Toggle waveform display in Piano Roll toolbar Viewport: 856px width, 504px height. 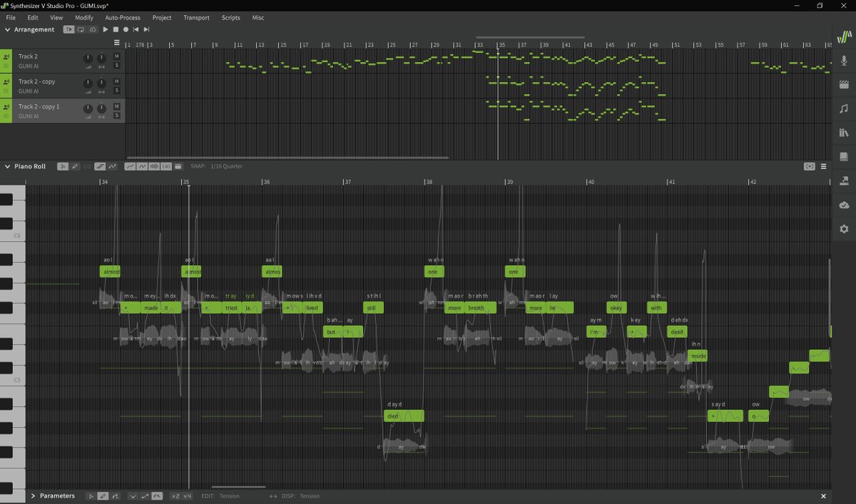[154, 166]
